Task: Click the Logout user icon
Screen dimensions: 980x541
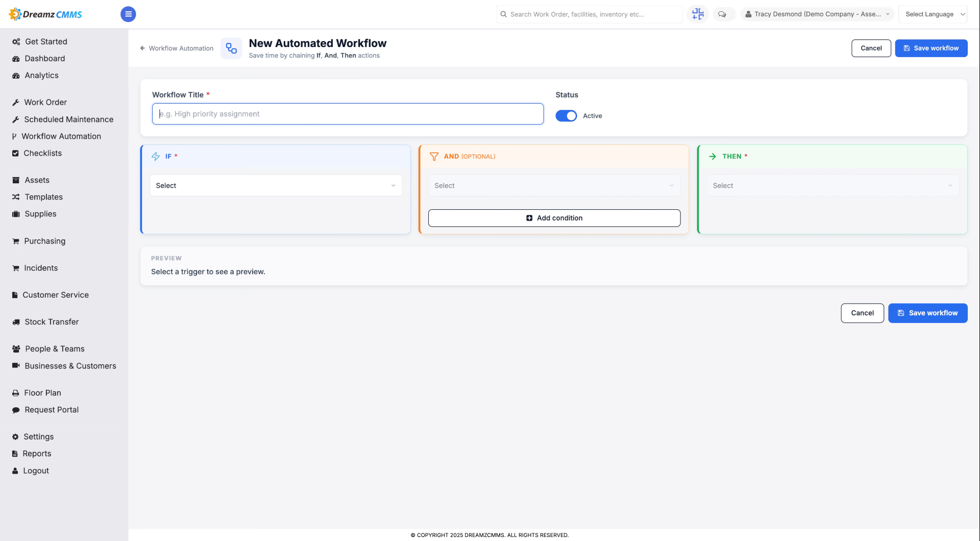Action: coord(15,471)
